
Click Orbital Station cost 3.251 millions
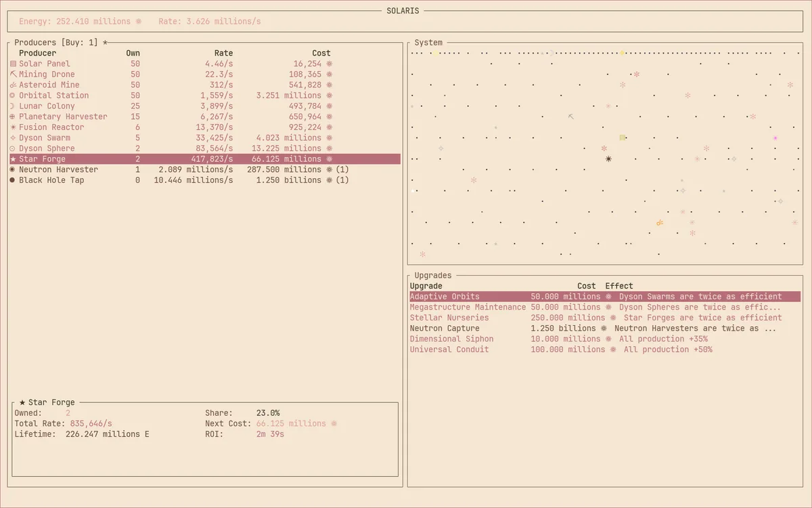(289, 96)
